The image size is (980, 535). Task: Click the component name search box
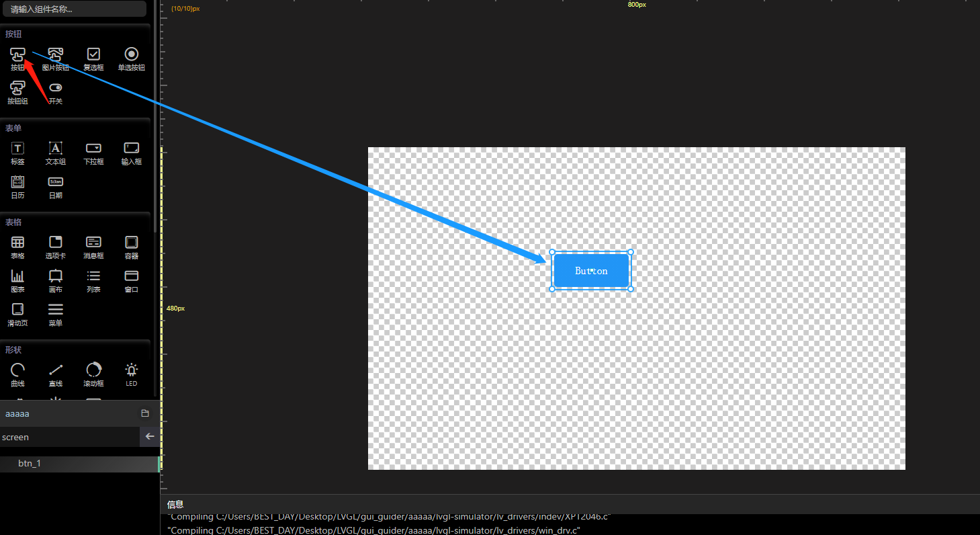74,9
